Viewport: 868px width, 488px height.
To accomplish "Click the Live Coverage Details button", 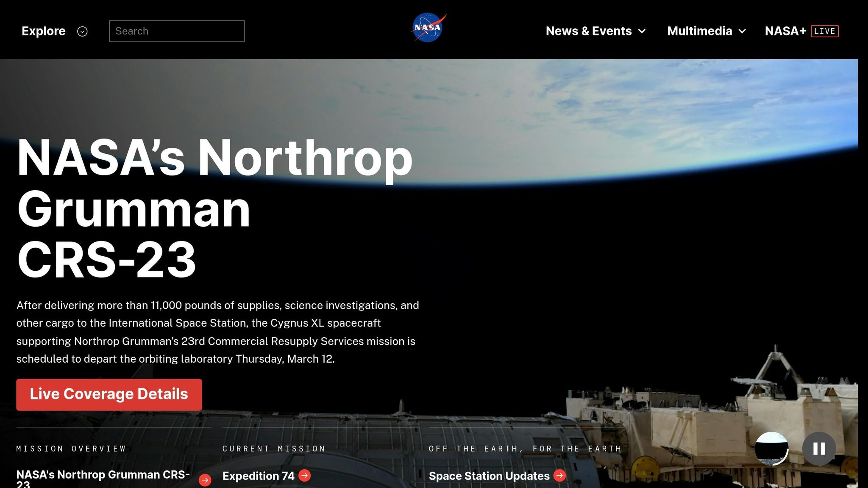I will point(108,394).
